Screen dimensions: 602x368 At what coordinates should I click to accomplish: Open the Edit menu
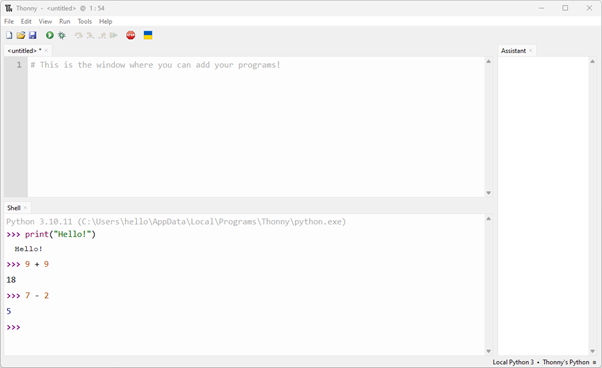(26, 21)
